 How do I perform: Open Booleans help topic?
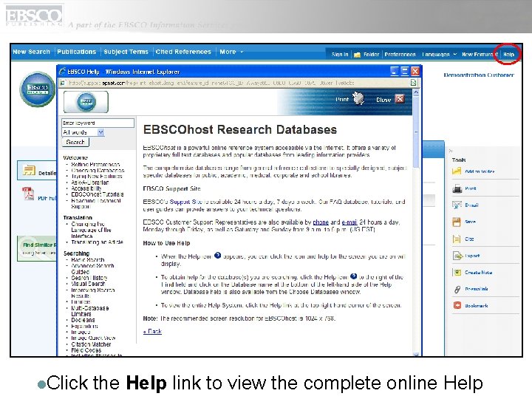(x=83, y=320)
